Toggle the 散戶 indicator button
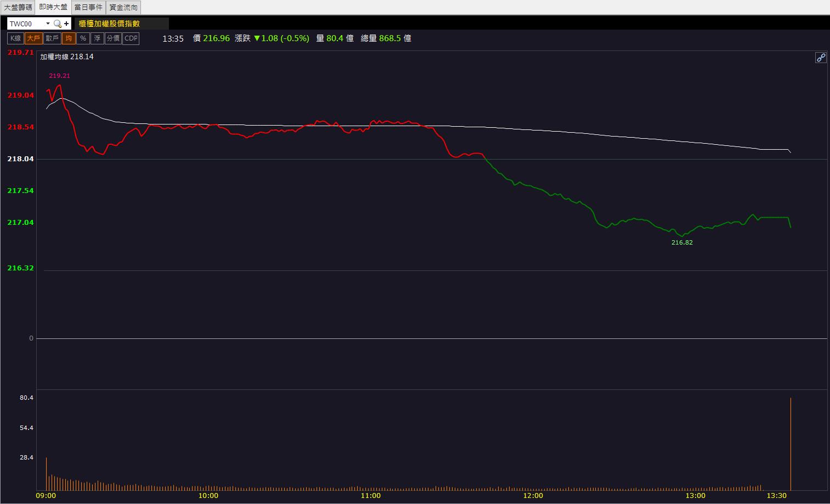This screenshot has width=830, height=504. pos(52,38)
